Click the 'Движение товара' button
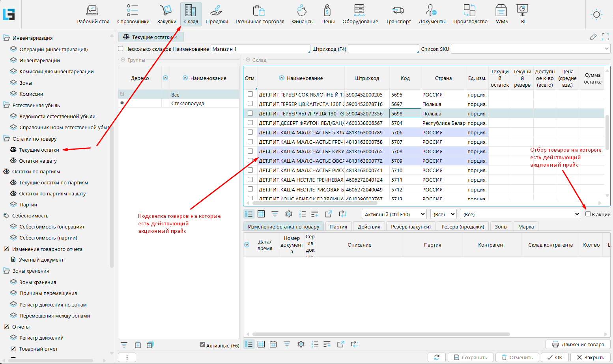This screenshot has width=613, height=364. 578,344
